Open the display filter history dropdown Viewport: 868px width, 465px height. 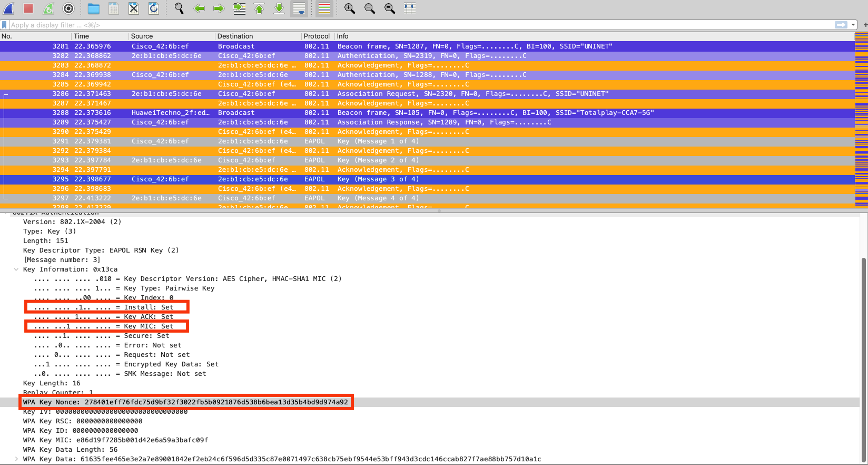pyautogui.click(x=853, y=25)
